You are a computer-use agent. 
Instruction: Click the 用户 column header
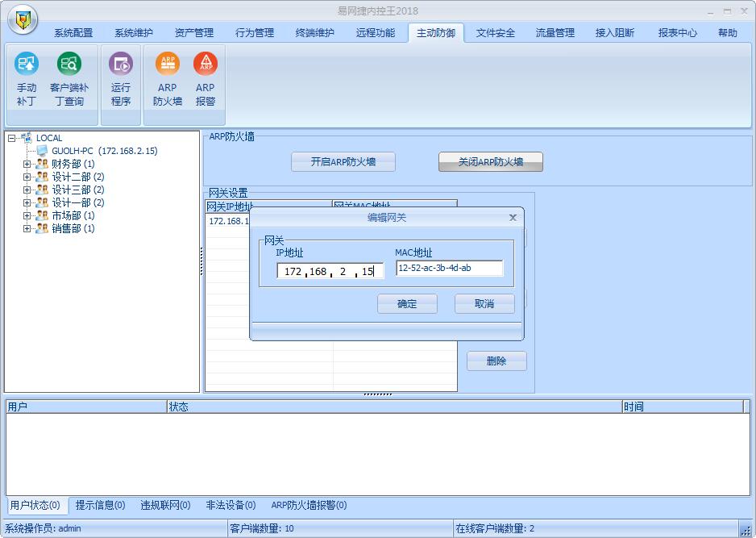[86, 407]
